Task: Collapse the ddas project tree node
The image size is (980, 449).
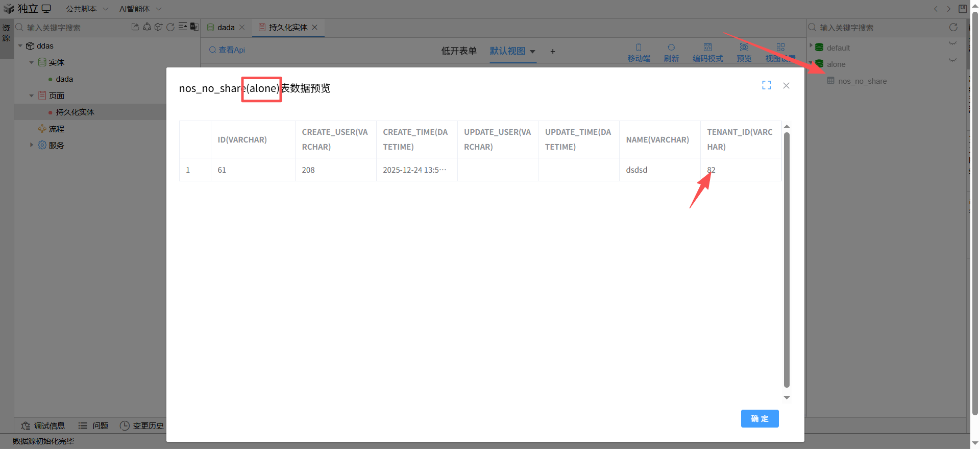Action: tap(20, 46)
